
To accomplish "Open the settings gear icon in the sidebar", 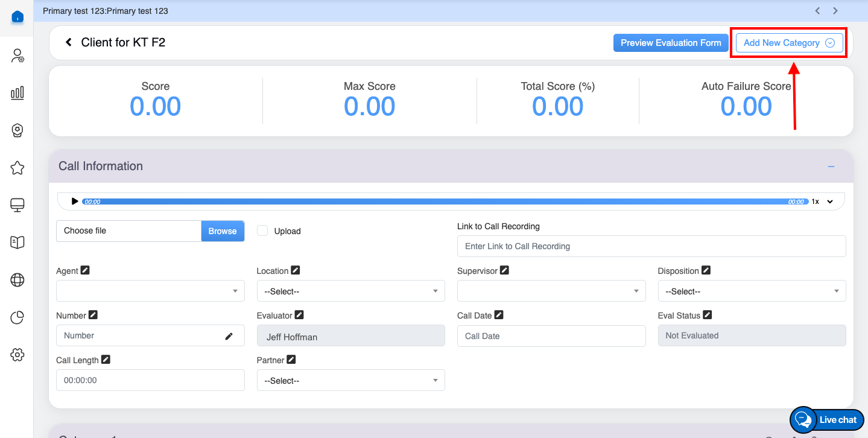I will [x=17, y=355].
